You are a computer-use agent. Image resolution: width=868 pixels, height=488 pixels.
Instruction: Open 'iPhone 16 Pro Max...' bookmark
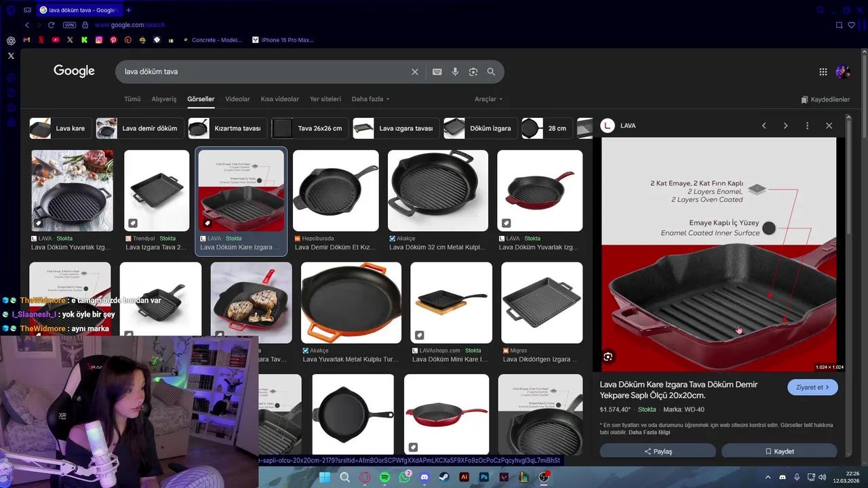click(x=283, y=40)
